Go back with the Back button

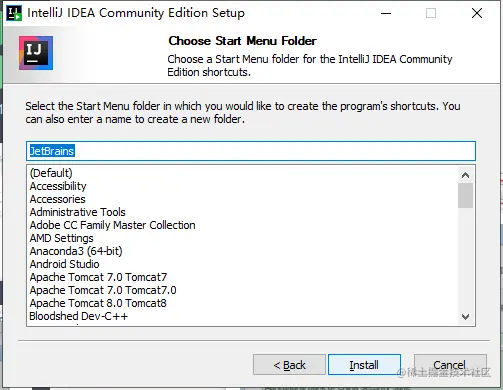tap(289, 365)
